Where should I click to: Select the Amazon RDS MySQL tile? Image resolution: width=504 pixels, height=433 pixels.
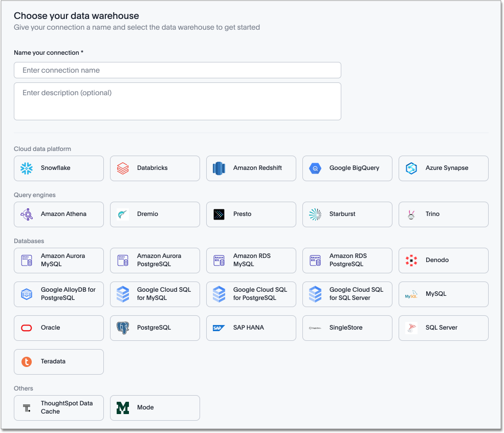point(251,261)
